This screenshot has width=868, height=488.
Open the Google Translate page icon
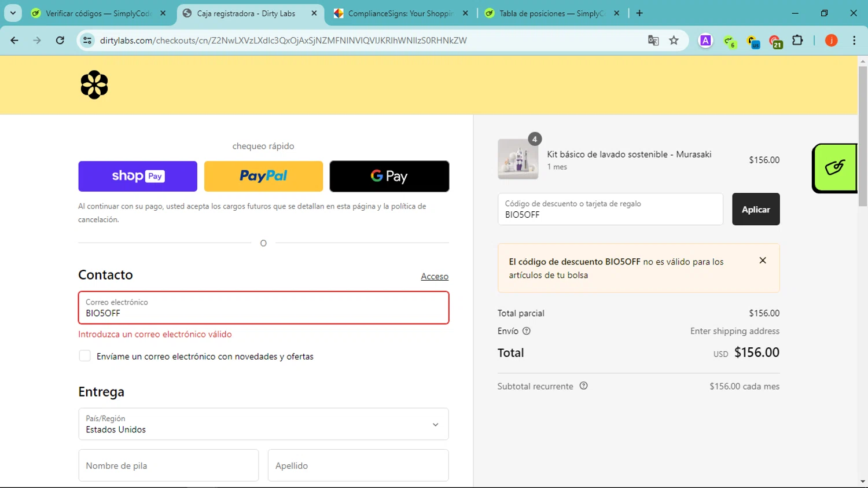[653, 41]
